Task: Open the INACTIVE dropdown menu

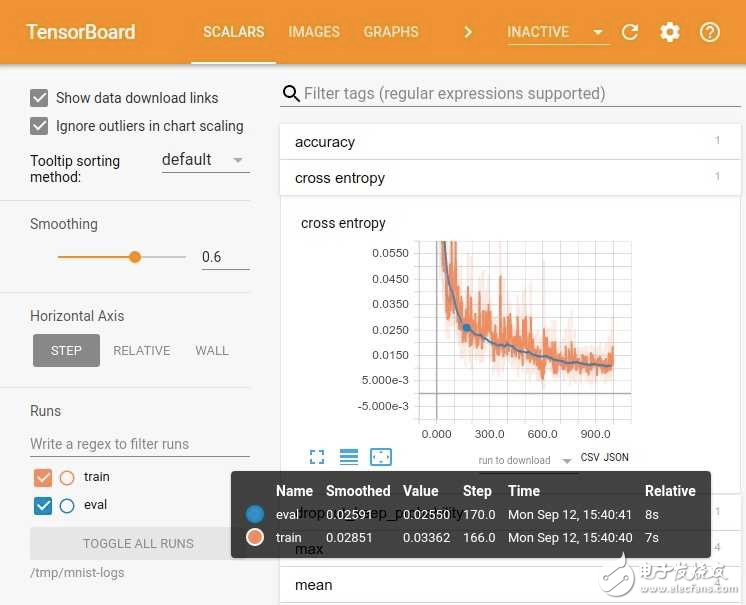Action: pyautogui.click(x=557, y=32)
